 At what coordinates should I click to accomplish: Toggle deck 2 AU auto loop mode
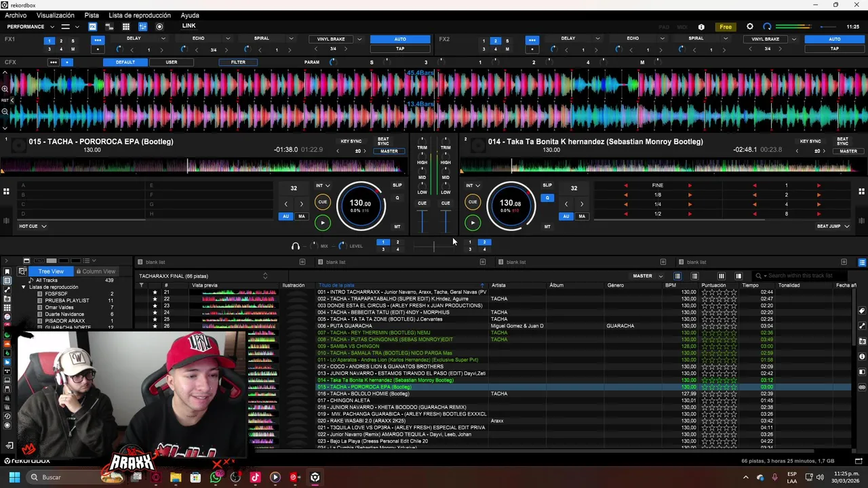click(566, 216)
